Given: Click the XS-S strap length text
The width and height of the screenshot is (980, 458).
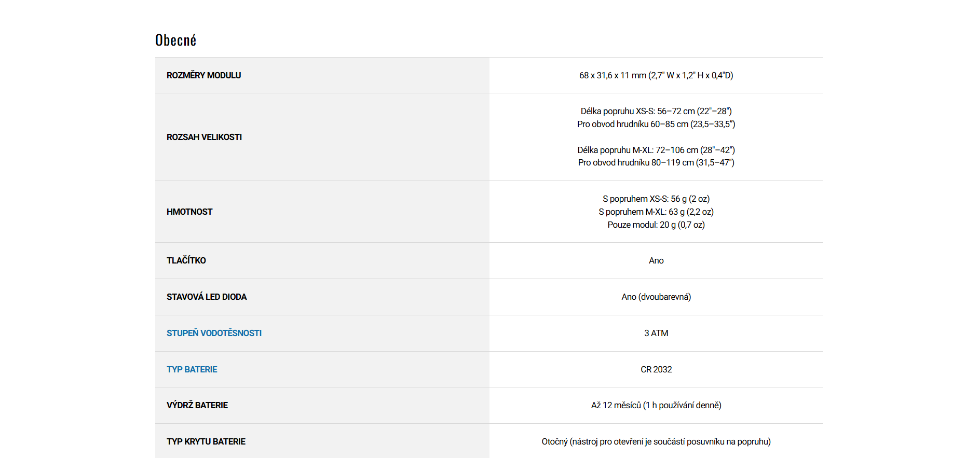Looking at the screenshot, I should click(656, 111).
